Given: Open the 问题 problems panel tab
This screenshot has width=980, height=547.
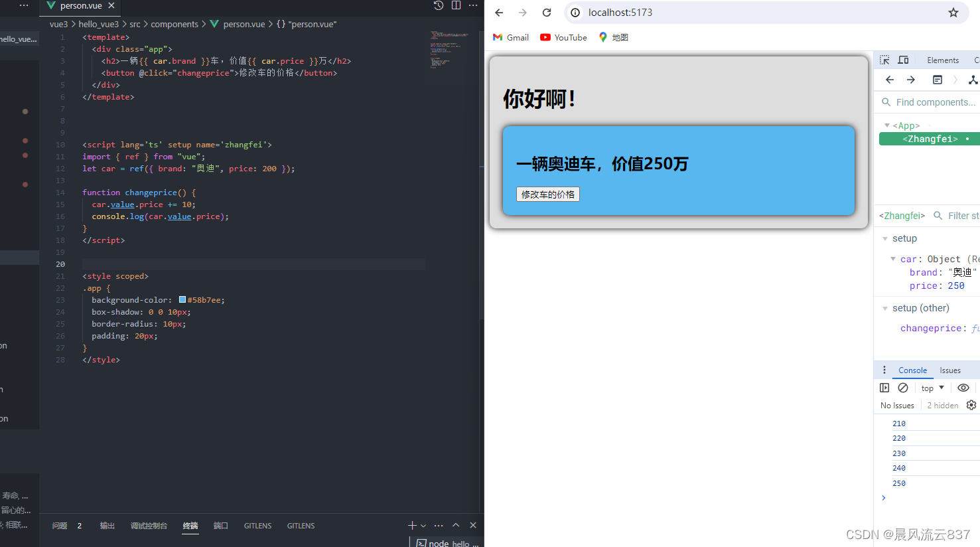Looking at the screenshot, I should (60, 526).
